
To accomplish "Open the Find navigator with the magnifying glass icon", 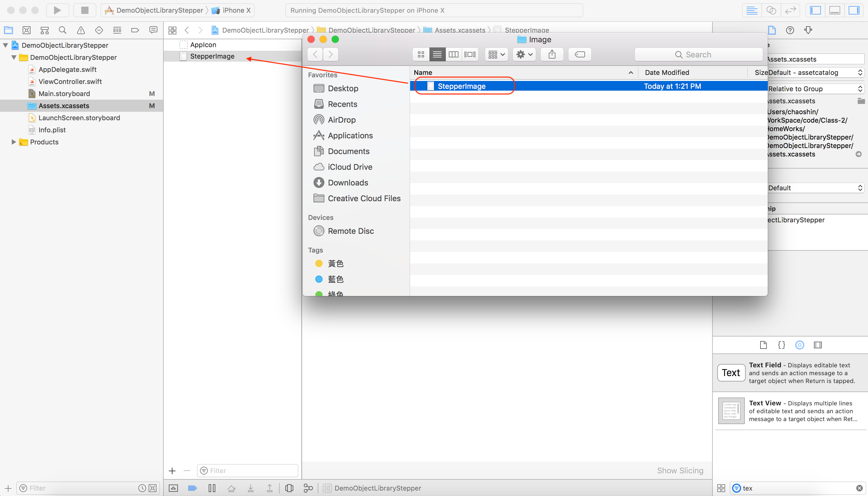I will click(x=63, y=30).
